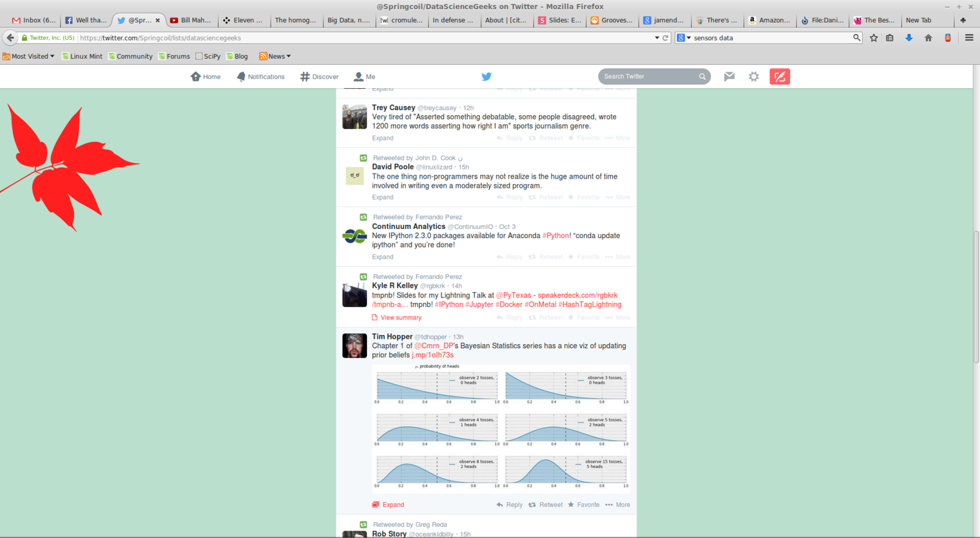The width and height of the screenshot is (980, 538).
Task: Open the Blog bookmark
Action: click(x=237, y=56)
